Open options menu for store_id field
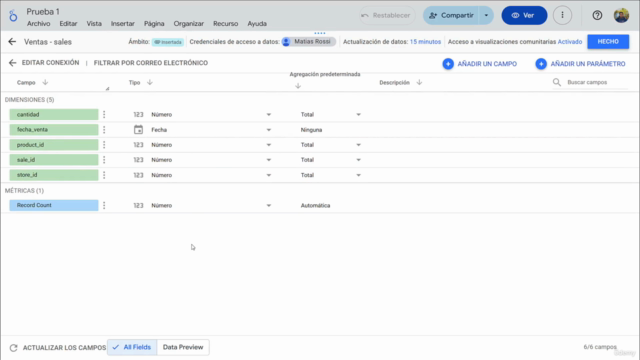 tap(104, 175)
